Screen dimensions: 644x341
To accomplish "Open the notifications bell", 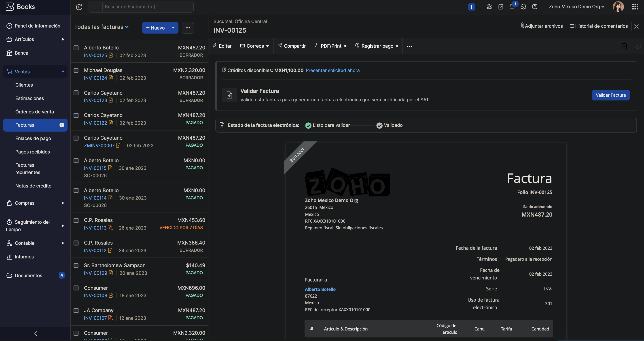I will (x=512, y=7).
